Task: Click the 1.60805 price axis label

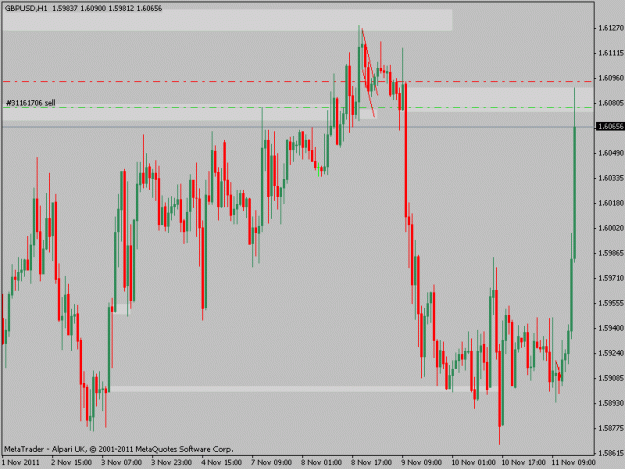Action: (610, 103)
